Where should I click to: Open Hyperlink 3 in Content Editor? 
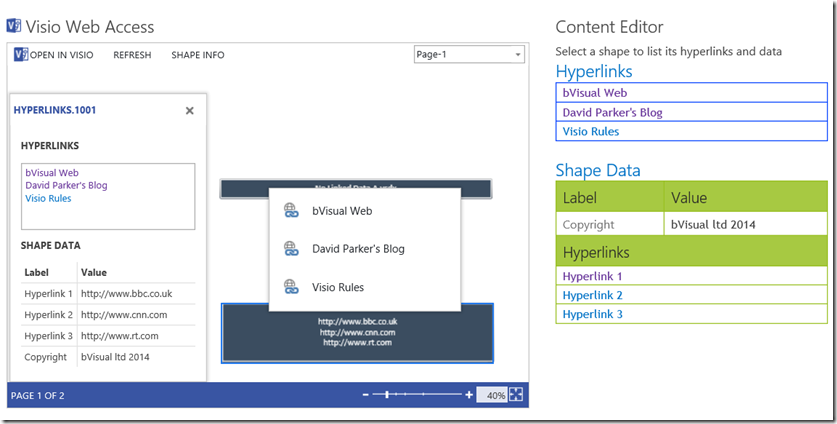pos(592,314)
